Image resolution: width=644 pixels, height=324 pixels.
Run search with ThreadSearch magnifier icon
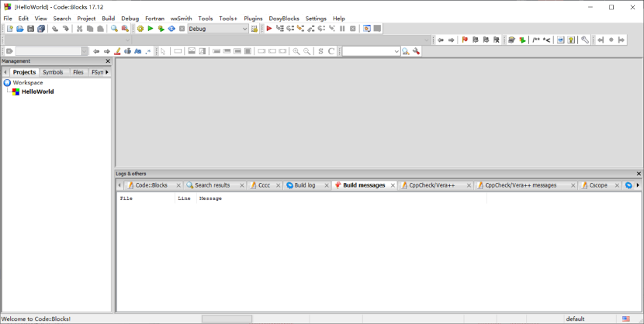pos(406,51)
